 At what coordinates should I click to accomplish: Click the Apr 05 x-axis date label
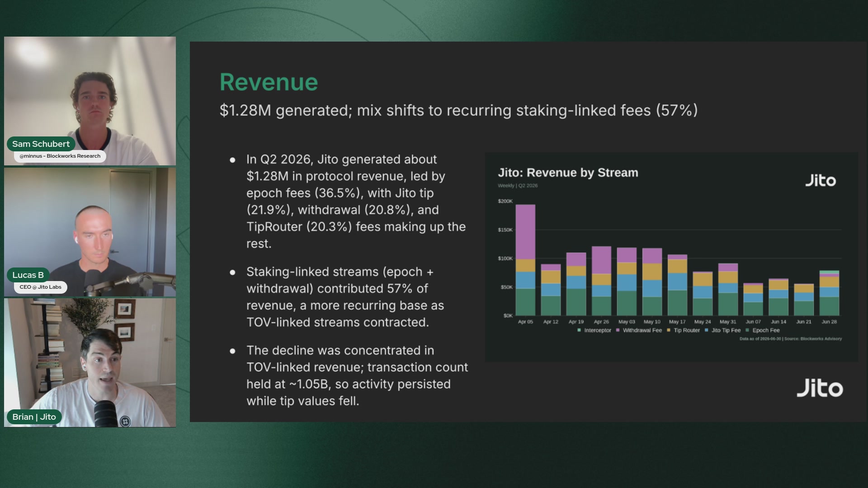(x=525, y=322)
